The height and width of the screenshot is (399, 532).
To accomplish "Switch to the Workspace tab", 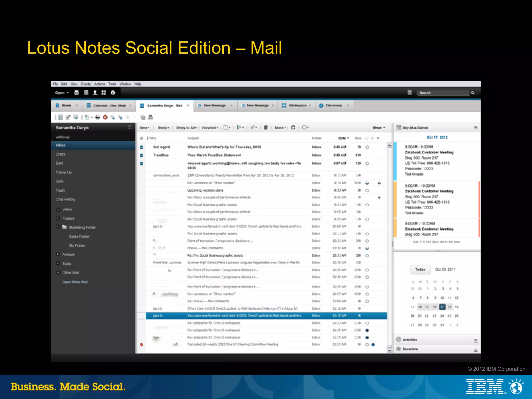I will [x=296, y=105].
